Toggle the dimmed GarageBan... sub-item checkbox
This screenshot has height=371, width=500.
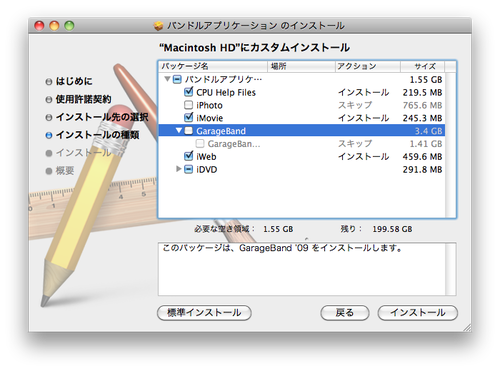click(x=200, y=144)
